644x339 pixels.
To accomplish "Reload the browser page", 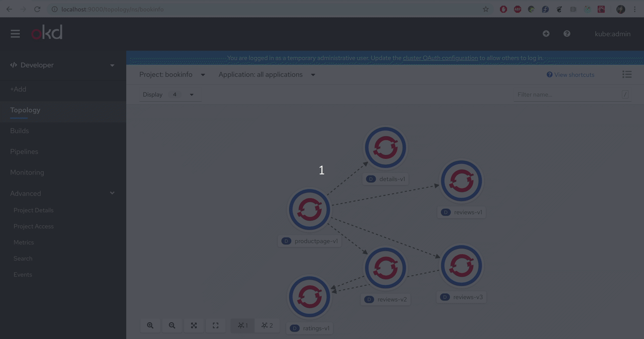I will [37, 9].
